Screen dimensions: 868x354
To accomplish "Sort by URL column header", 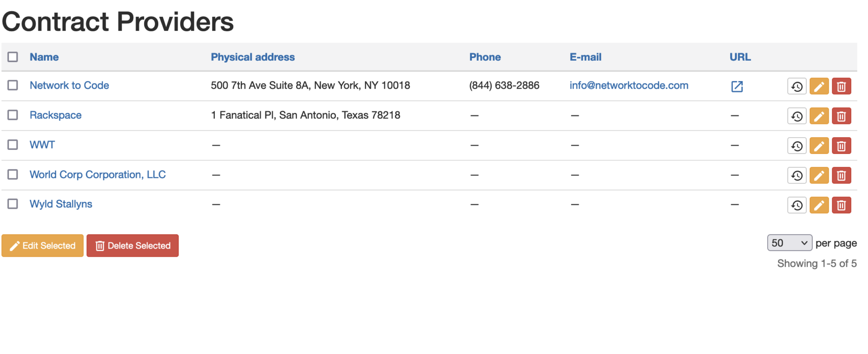I will (740, 57).
